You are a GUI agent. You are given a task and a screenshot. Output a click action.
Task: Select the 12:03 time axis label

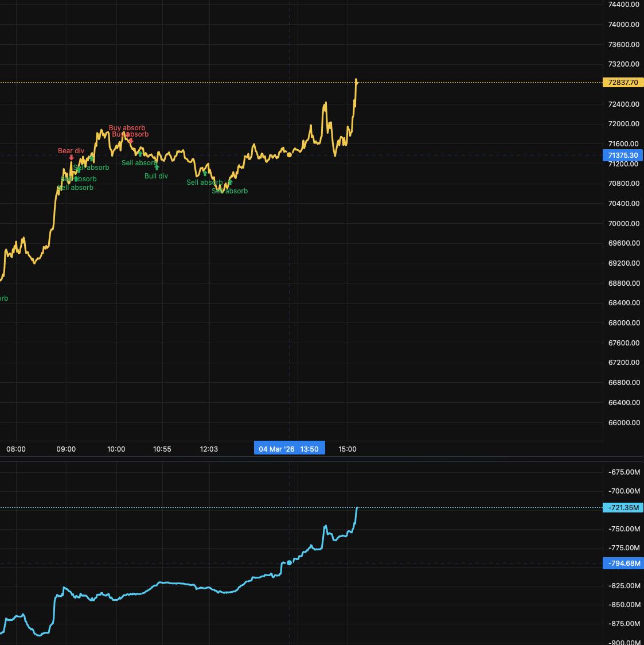[209, 449]
